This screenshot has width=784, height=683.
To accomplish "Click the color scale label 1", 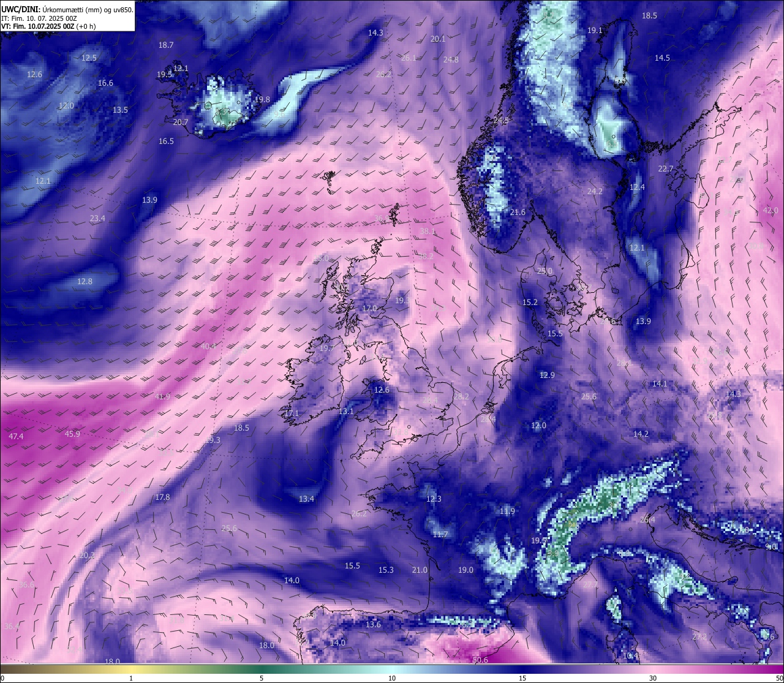I will click(x=131, y=678).
